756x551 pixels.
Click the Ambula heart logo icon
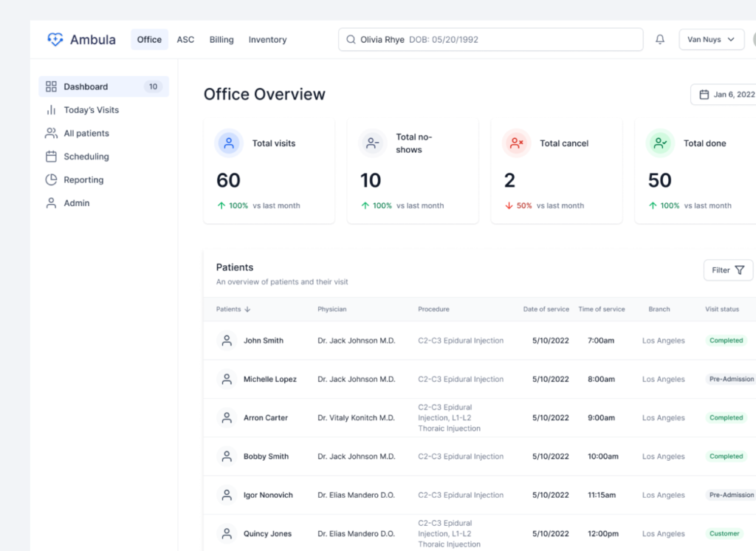click(x=55, y=40)
